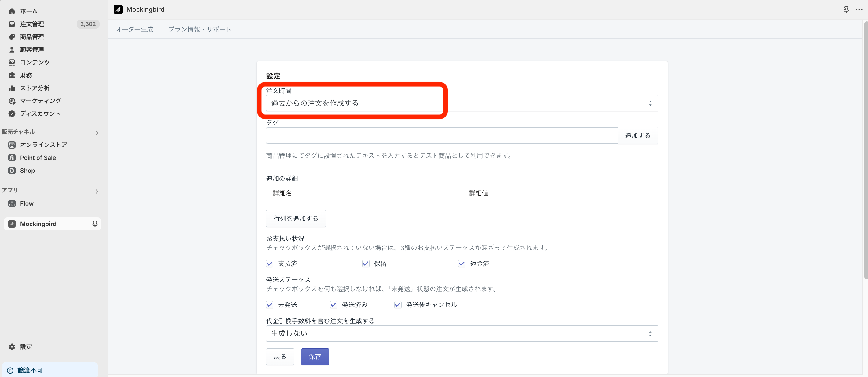Image resolution: width=868 pixels, height=377 pixels.
Task: Click the 行列を追加する button
Action: (x=296, y=218)
